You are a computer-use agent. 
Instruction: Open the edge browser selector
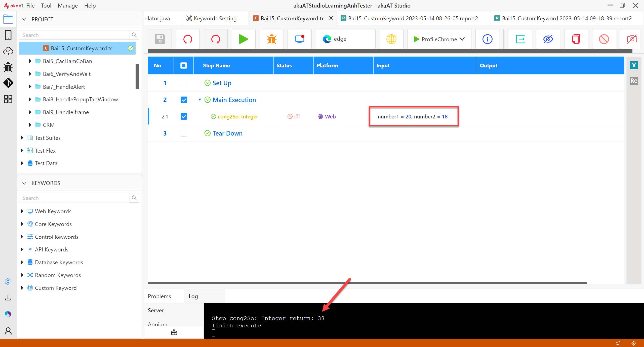pos(345,39)
